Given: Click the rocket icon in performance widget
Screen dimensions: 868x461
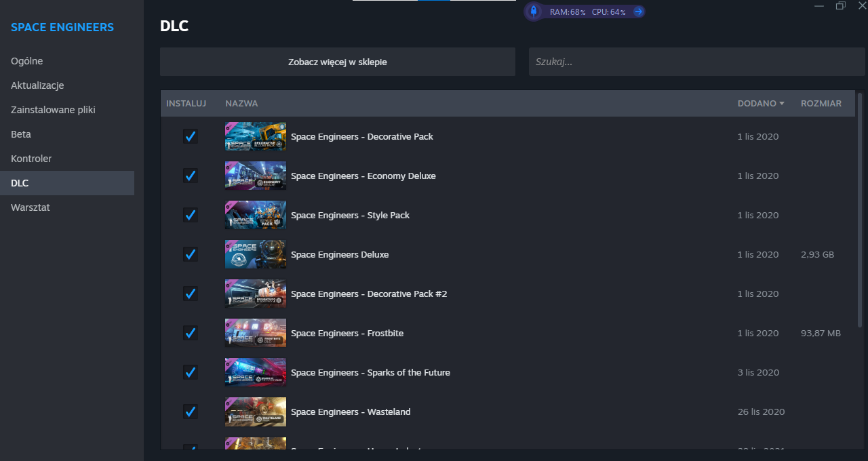Looking at the screenshot, I should click(x=534, y=12).
